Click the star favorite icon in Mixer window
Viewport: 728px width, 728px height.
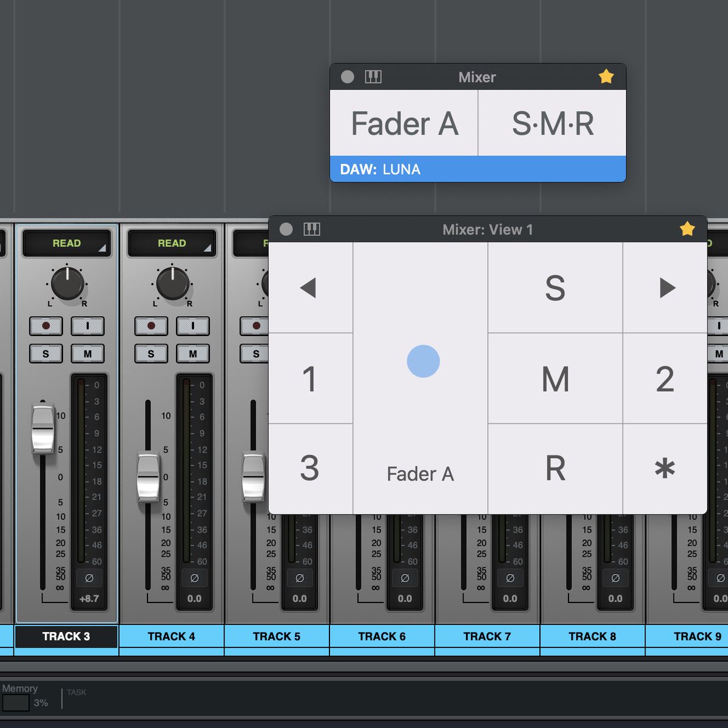click(606, 76)
